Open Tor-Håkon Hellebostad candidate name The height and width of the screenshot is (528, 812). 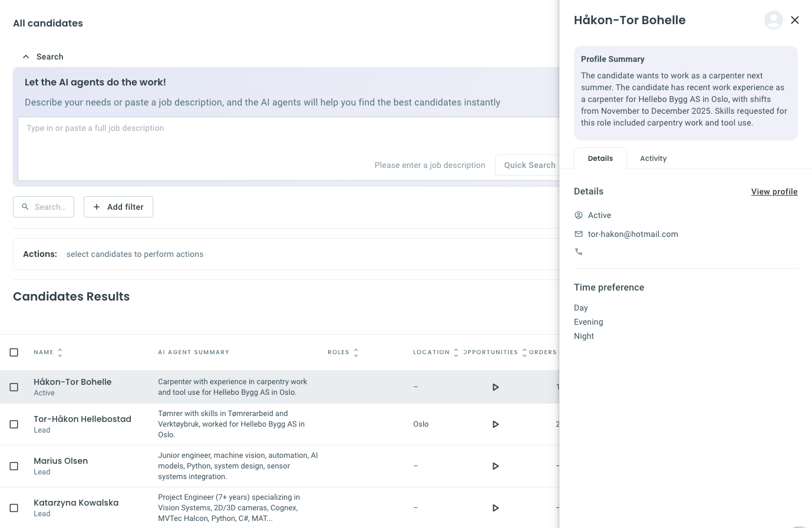[82, 419]
